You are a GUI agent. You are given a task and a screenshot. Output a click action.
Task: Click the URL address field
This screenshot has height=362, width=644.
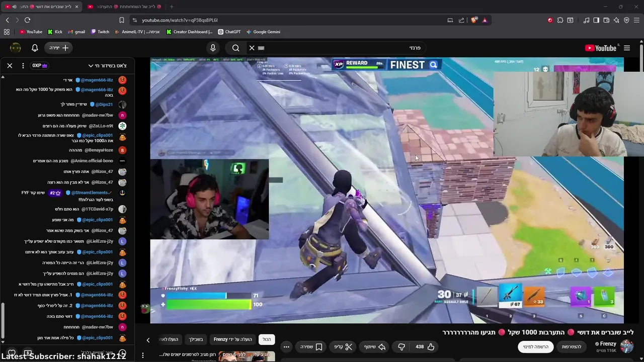click(289, 20)
